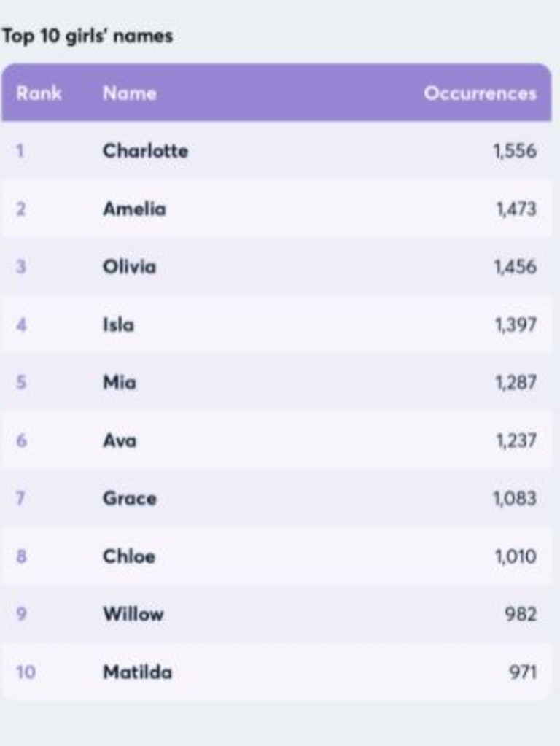Select the name Matilda
This screenshot has height=746, width=560.
[x=138, y=672]
